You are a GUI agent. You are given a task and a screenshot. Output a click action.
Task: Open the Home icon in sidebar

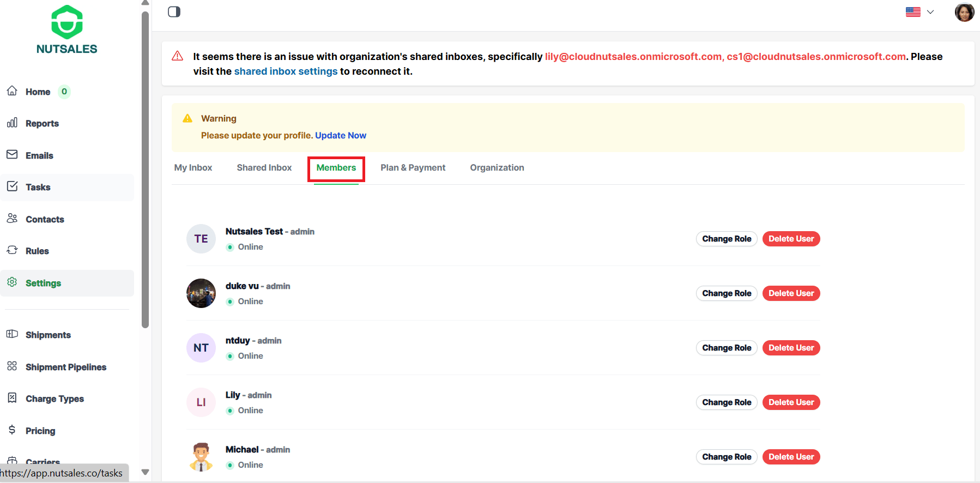(12, 91)
